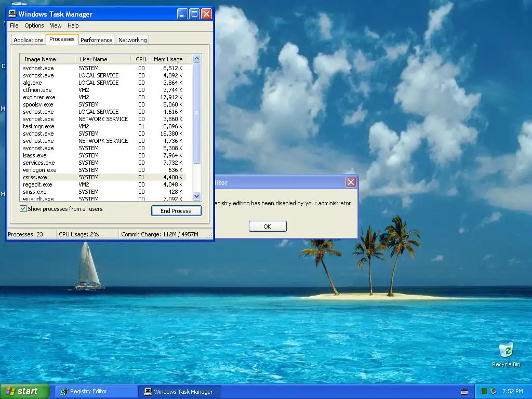
Task: Select the taskmgr.exe process
Action: point(103,126)
